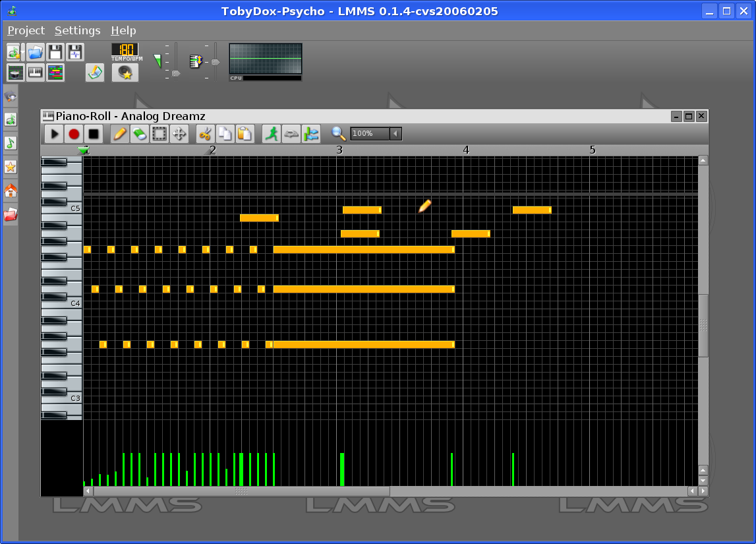Open the green music note tab in the left sidebar
This screenshot has width=756, height=544.
point(11,142)
